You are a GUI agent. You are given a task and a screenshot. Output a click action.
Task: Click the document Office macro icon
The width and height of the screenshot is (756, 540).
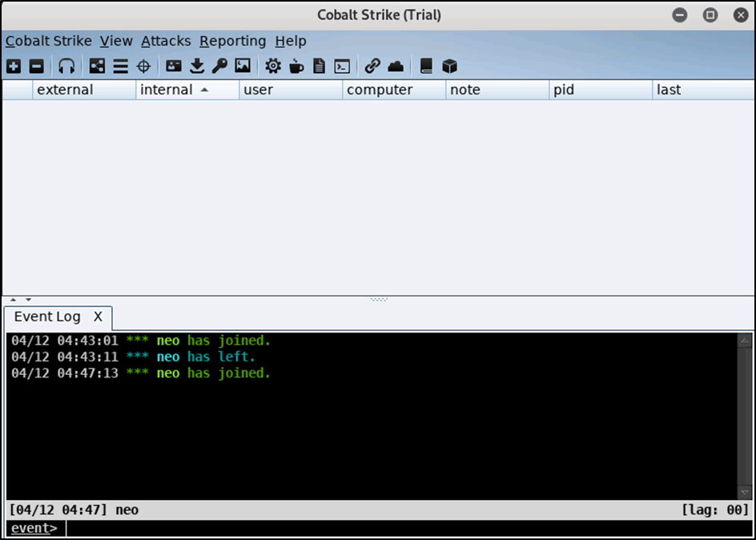click(319, 66)
